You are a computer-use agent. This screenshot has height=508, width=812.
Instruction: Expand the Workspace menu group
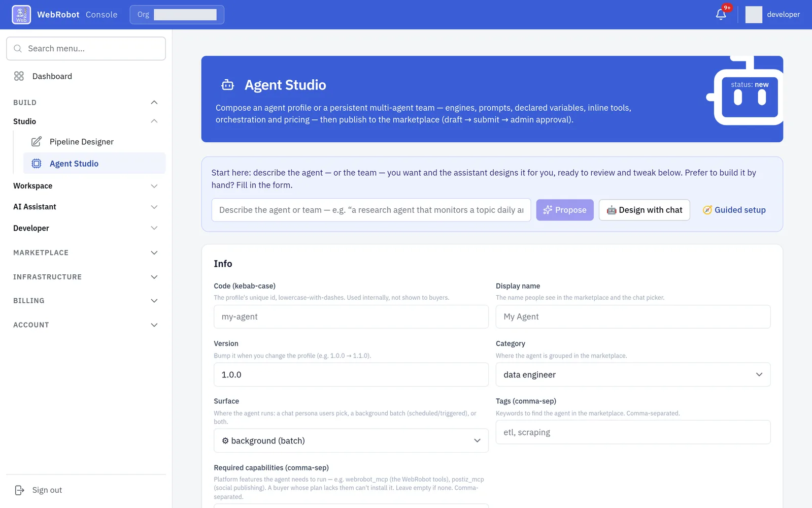click(154, 186)
